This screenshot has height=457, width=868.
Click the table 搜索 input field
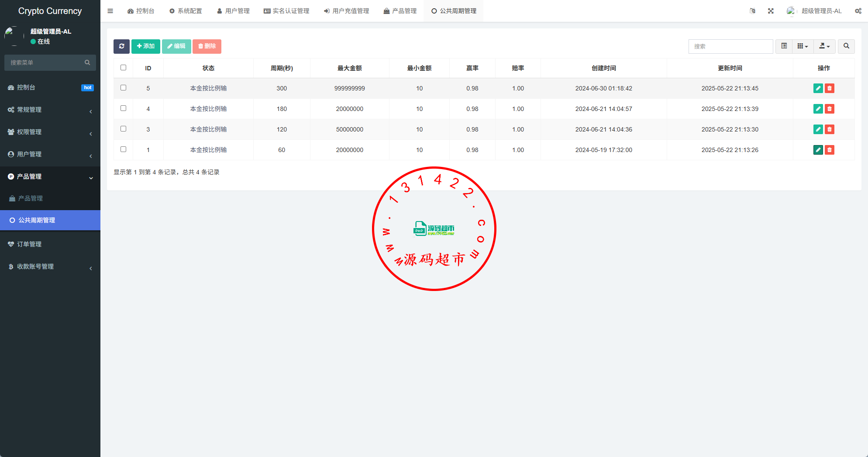[x=730, y=46]
